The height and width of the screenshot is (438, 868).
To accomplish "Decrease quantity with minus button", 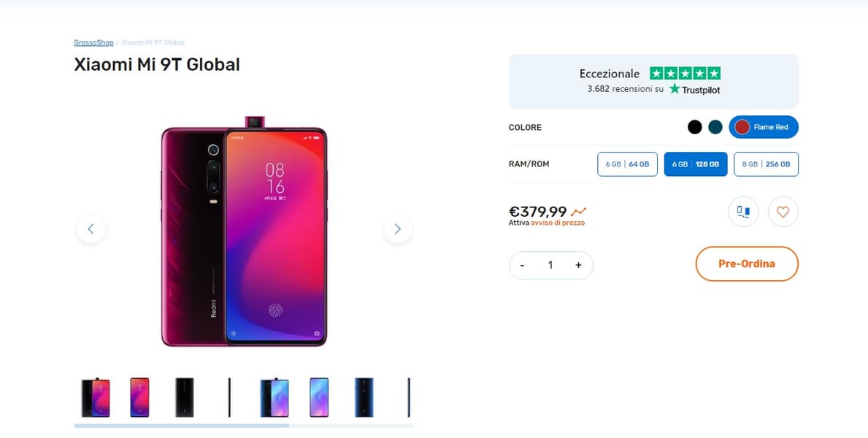I will [523, 266].
